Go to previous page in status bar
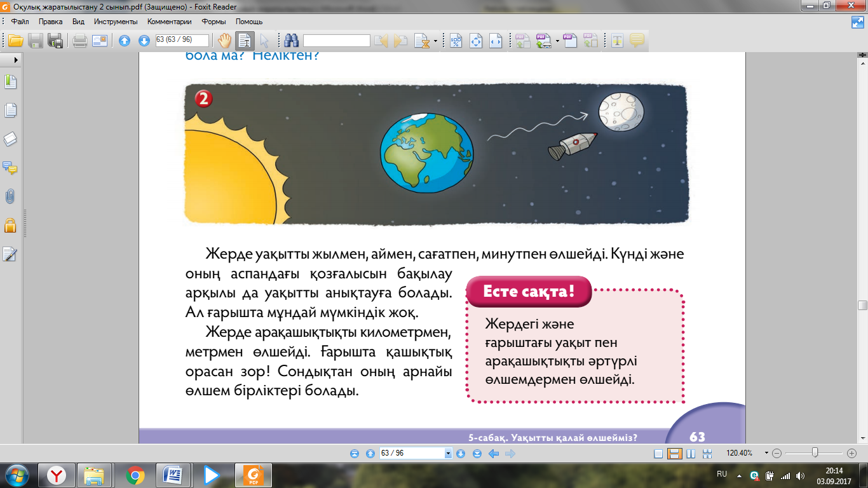 (x=370, y=454)
